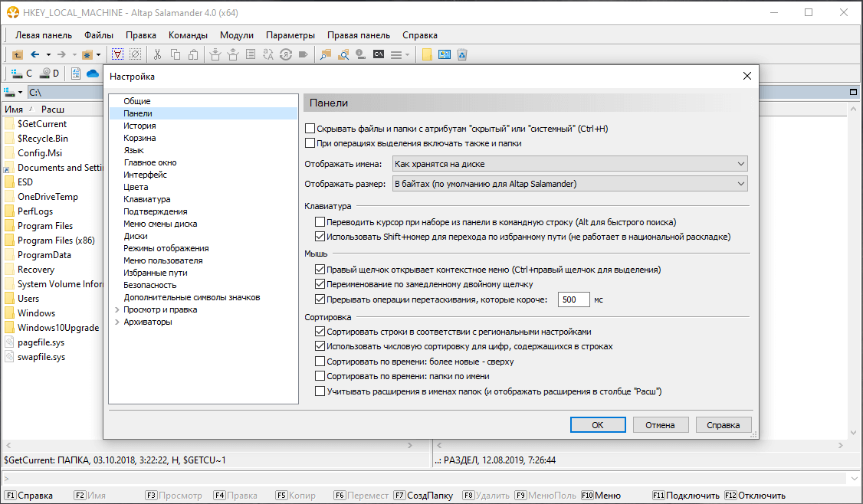Viewport: 863px width, 504px height.
Task: Open 'Файлы' menu
Action: click(99, 35)
